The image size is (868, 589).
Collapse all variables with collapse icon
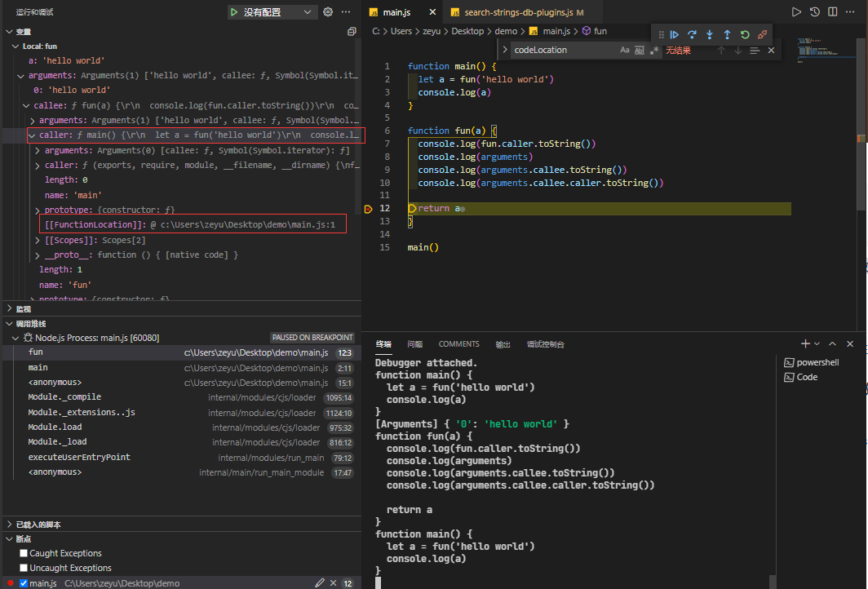(x=352, y=31)
